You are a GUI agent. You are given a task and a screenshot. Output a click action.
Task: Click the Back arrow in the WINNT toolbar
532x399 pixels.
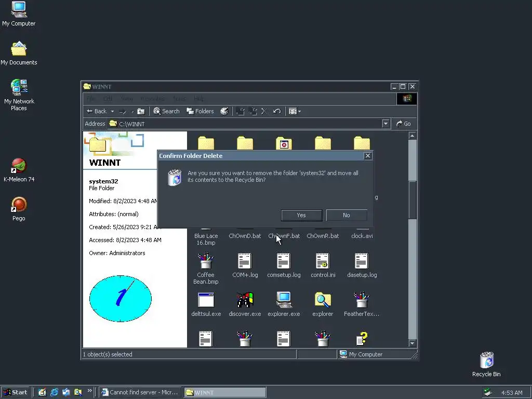[97, 111]
